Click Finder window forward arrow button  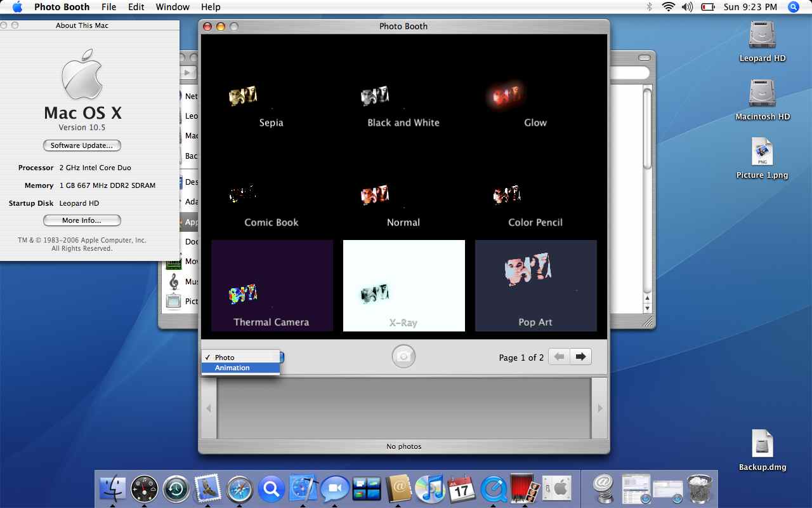click(x=188, y=73)
